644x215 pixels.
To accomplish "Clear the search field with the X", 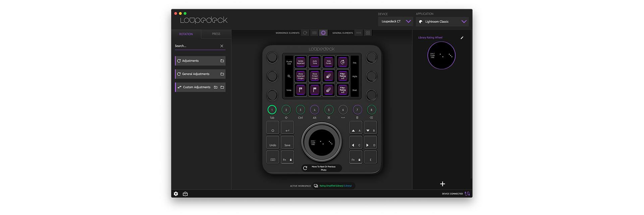I will coord(222,46).
